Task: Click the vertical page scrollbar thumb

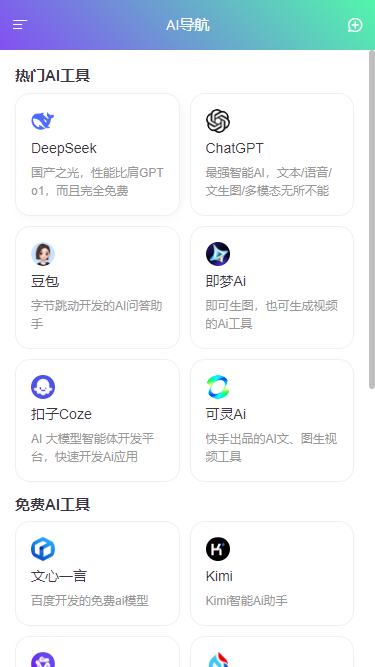Action: [x=372, y=219]
